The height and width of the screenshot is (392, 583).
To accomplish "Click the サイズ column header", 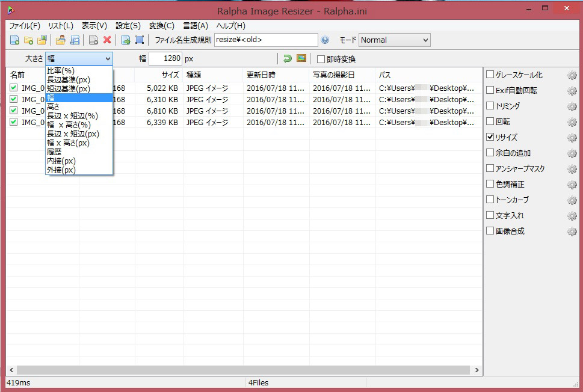I will click(170, 75).
